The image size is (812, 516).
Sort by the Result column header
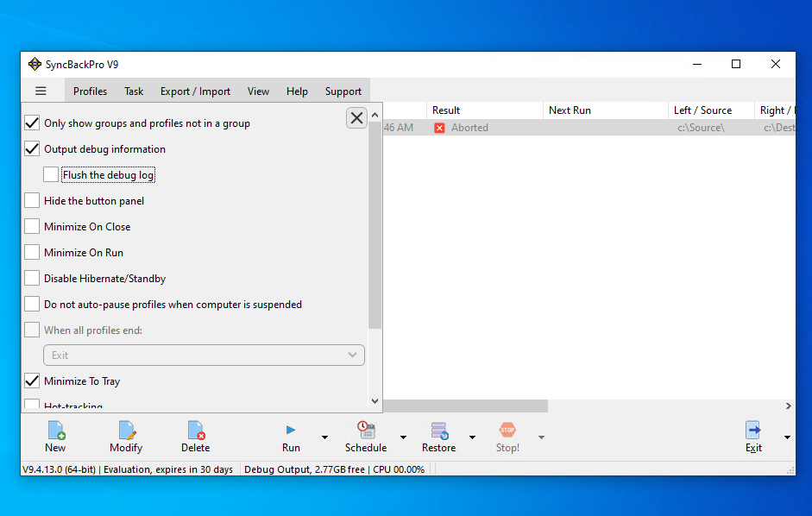point(485,110)
